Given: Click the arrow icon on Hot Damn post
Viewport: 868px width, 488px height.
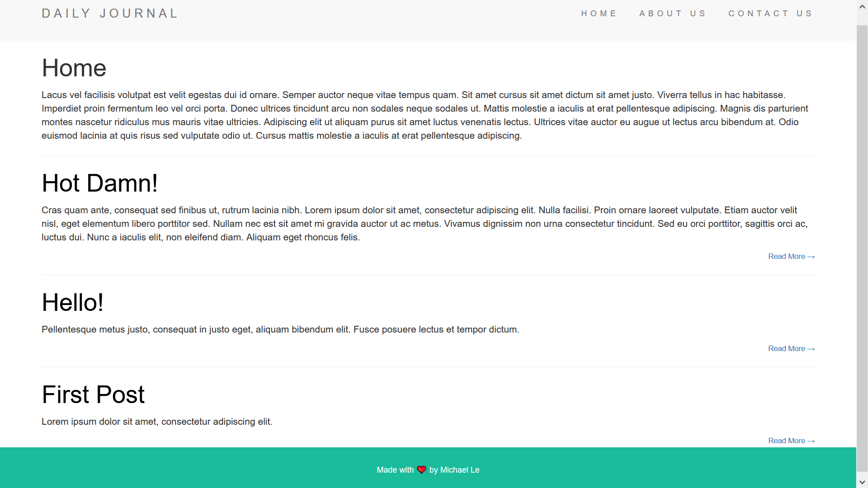Looking at the screenshot, I should [x=811, y=256].
